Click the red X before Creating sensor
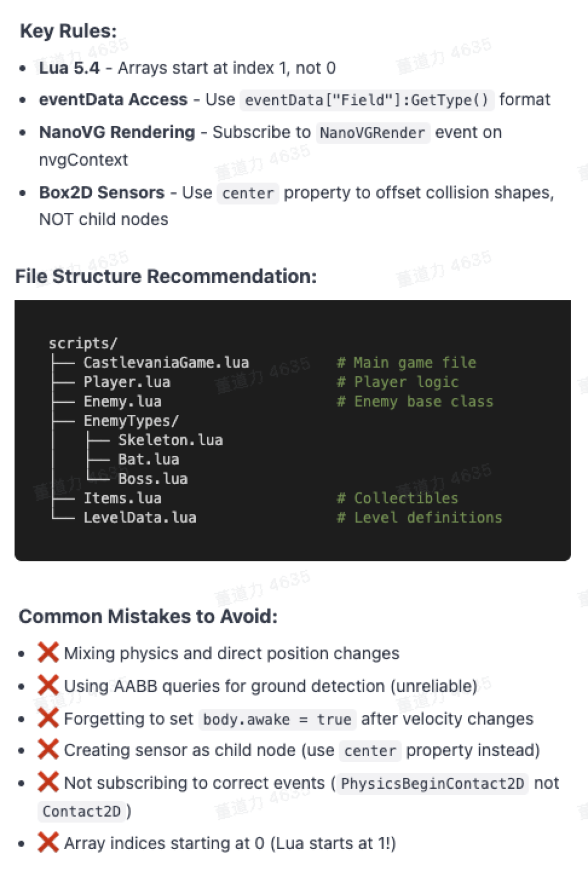The image size is (588, 871). 48,750
